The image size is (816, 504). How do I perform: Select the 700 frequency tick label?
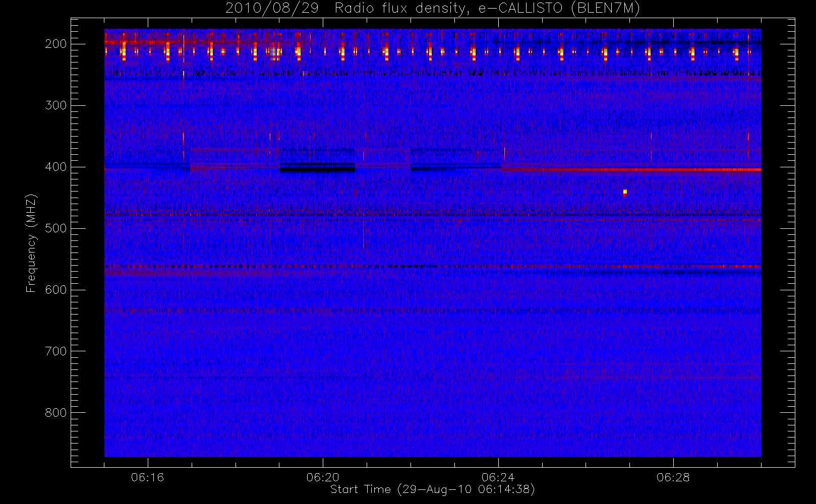[x=56, y=351]
